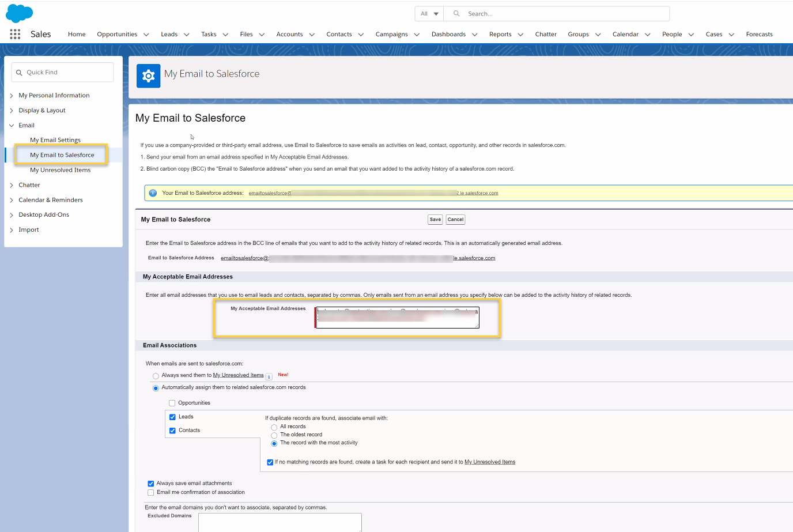This screenshot has width=793, height=532.
Task: Click the Excluded Domains text area
Action: click(280, 523)
